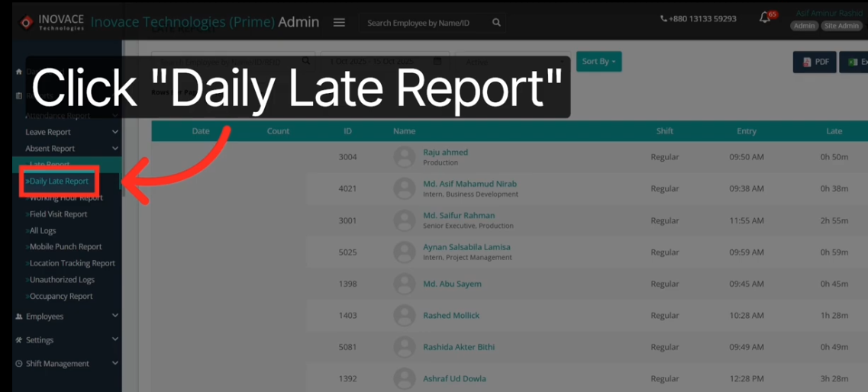Click the Employees people icon in sidebar
Screen dimensions: 868x392
[19, 316]
